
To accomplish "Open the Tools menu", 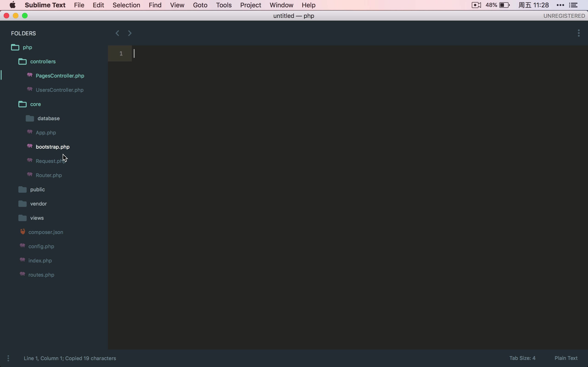I will [223, 5].
